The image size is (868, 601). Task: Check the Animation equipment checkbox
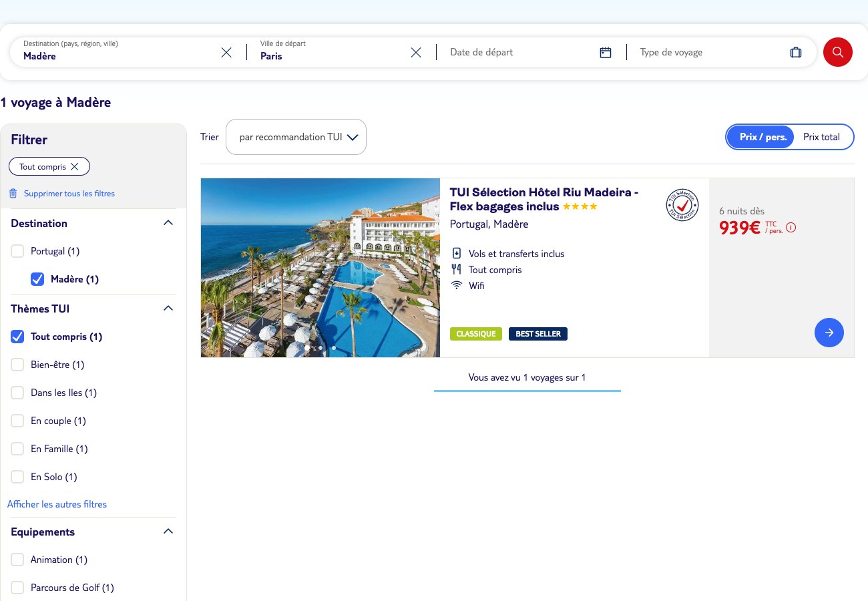tap(17, 560)
